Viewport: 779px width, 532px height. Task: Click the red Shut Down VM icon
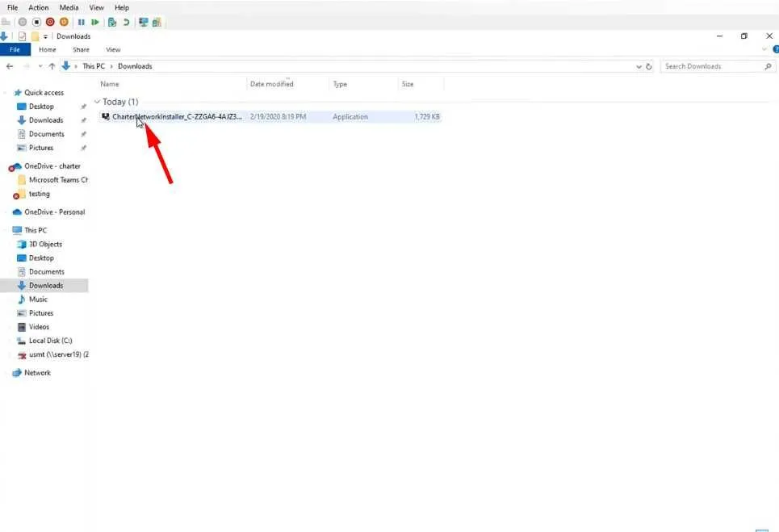(x=50, y=22)
